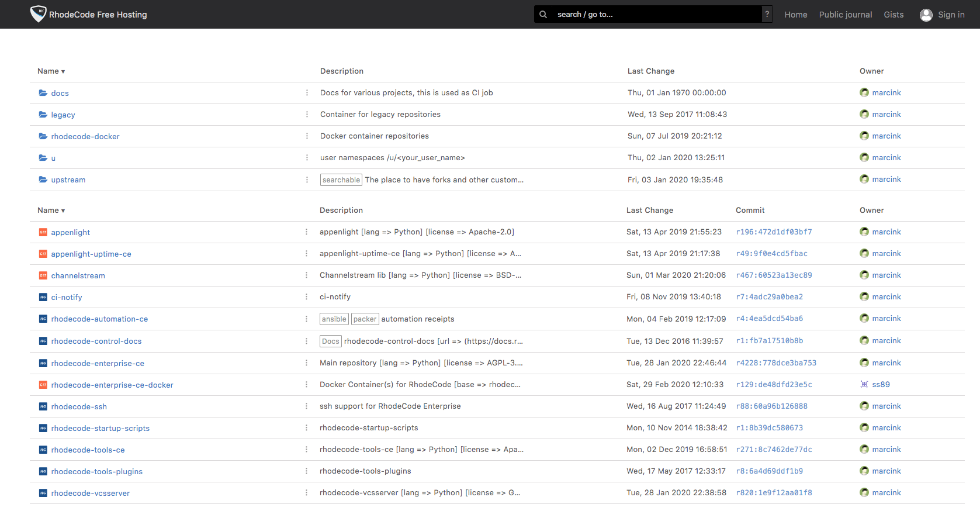Click the searchable tag on upstream row
Image resolution: width=980 pixels, height=528 pixels.
[x=341, y=180]
